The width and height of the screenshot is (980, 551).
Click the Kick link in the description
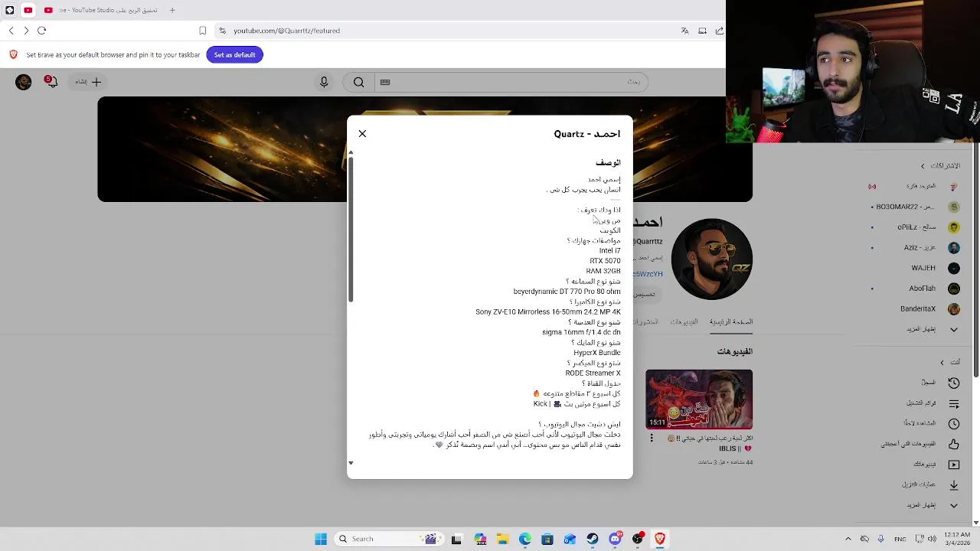click(x=541, y=404)
